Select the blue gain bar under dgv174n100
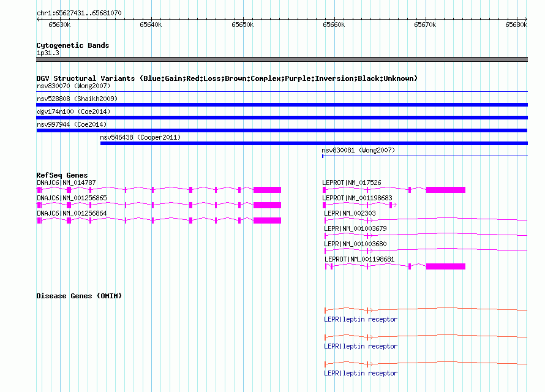545x392 pixels. [282, 118]
